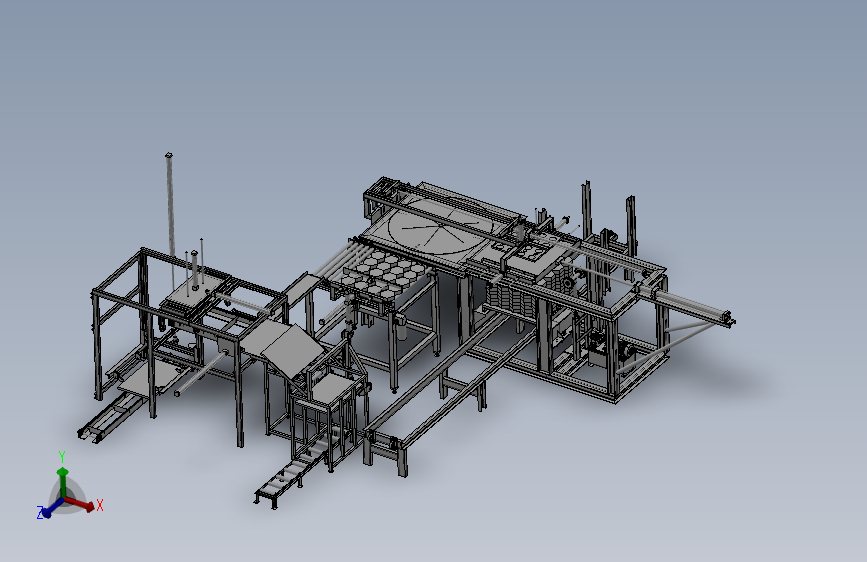This screenshot has height=562, width=867.
Task: Click the blue Z axis arrow of the triad
Action: [53, 508]
